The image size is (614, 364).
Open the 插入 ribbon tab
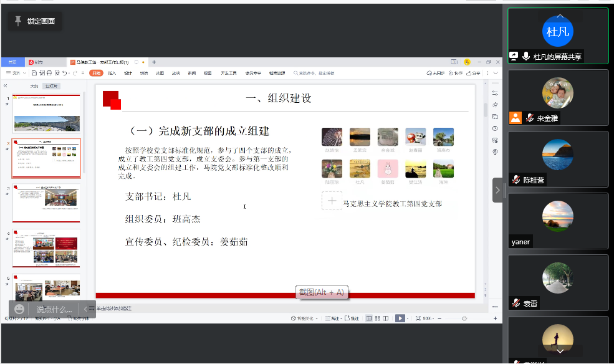tap(112, 73)
